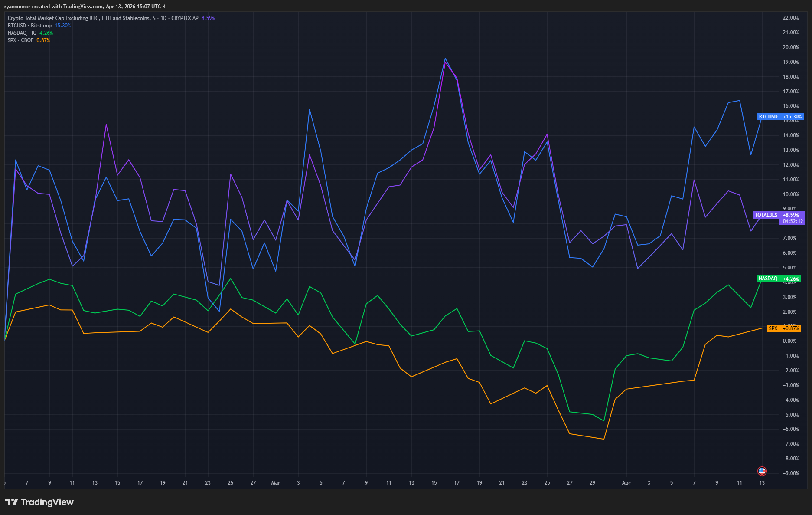Select the TOTAL3ES price scale label
Image resolution: width=812 pixels, height=515 pixels.
click(x=766, y=215)
